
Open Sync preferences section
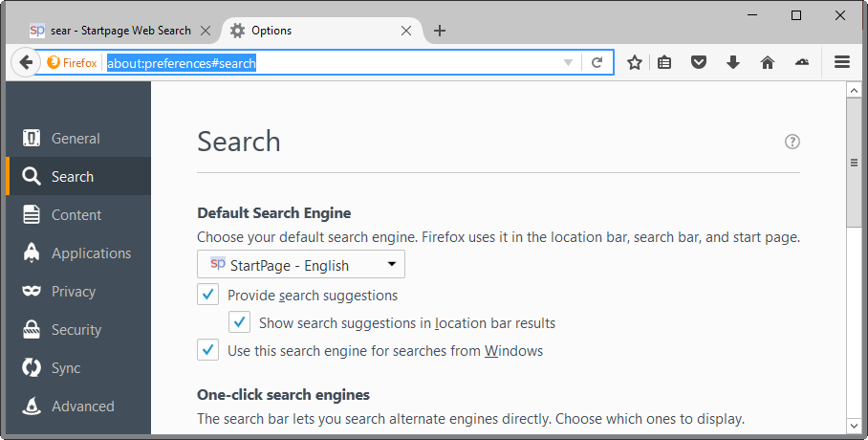(x=78, y=367)
